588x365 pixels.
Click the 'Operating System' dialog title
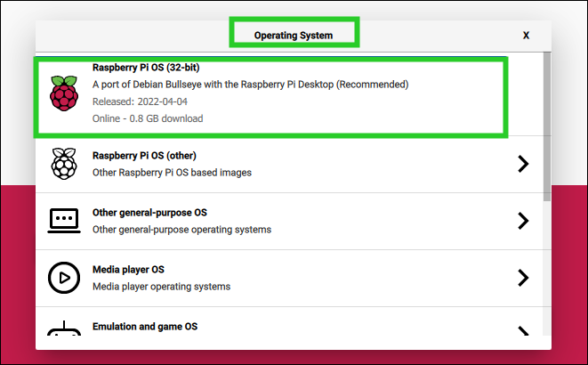(294, 36)
